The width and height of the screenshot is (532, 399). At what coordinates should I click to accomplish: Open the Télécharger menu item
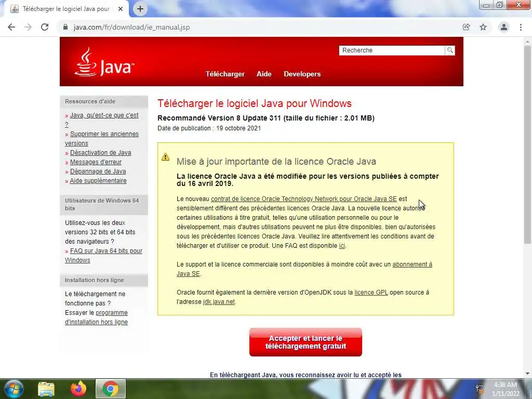click(225, 74)
